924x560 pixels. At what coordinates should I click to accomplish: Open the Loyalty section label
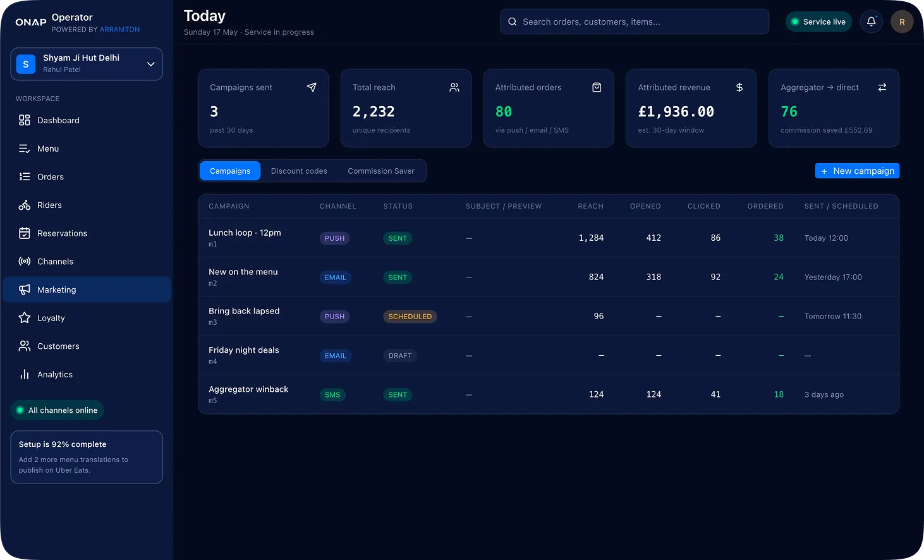pos(51,318)
